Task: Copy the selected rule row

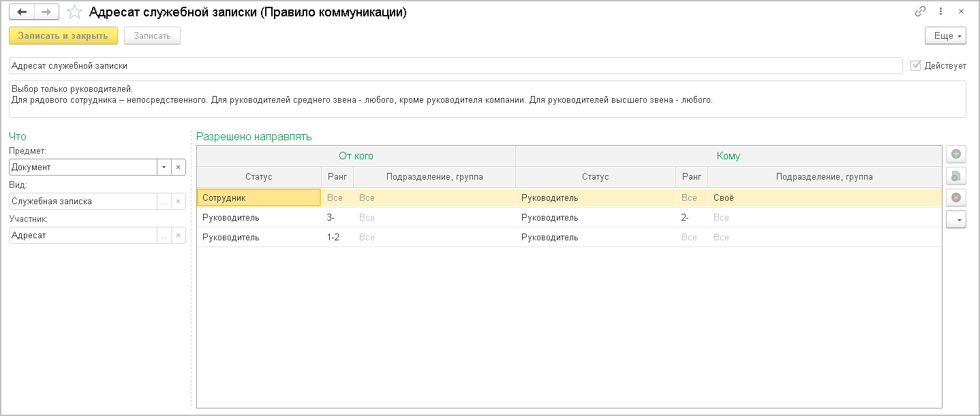Action: pyautogui.click(x=955, y=176)
